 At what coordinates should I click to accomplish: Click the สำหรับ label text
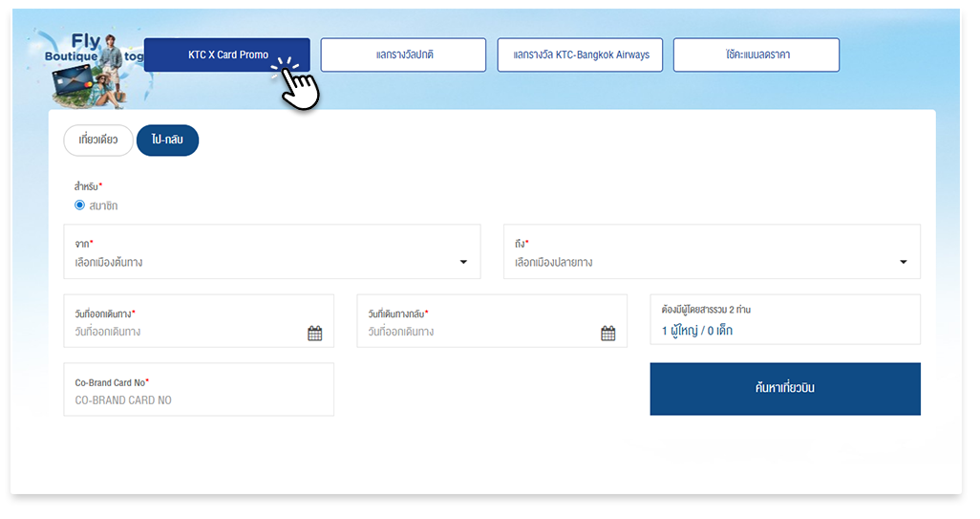click(x=86, y=186)
